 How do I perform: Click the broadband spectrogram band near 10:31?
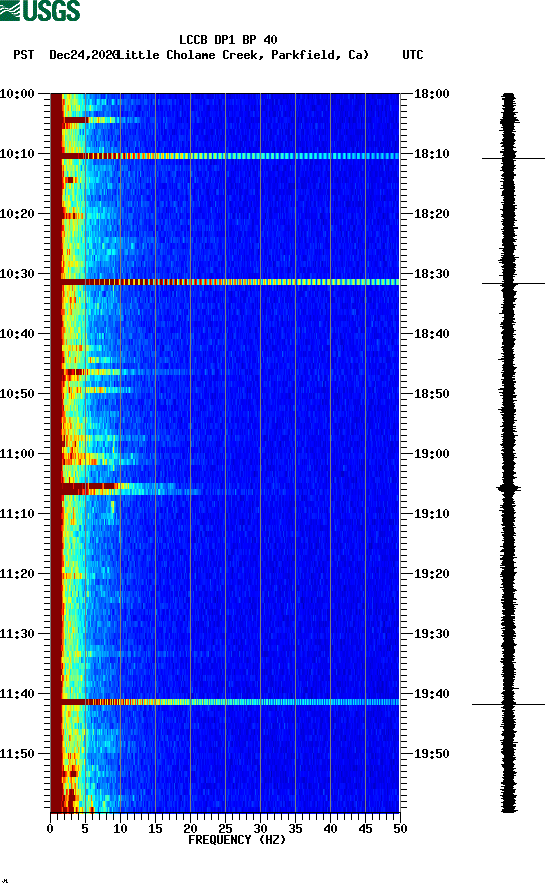click(230, 282)
